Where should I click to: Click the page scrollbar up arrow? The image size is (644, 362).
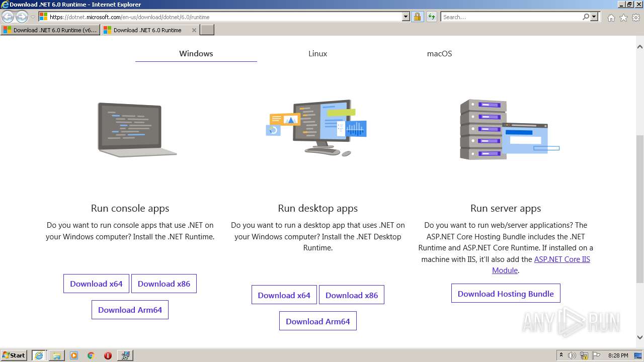[x=640, y=47]
